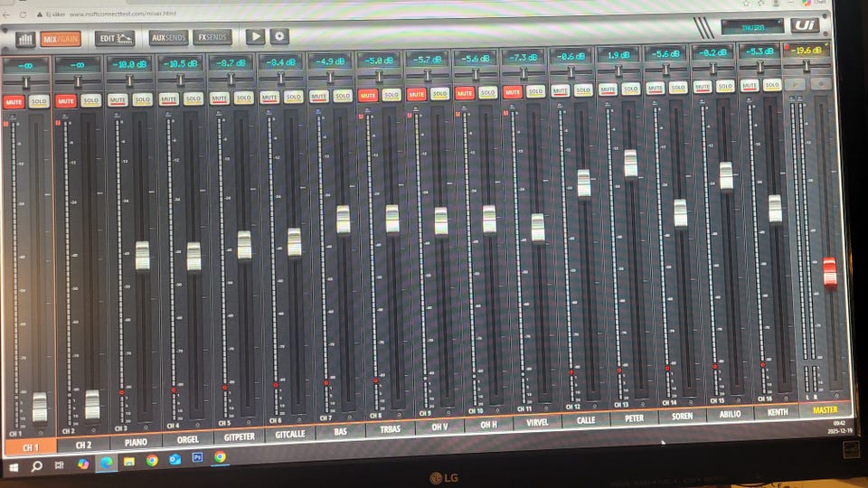Viewport: 868px width, 488px height.
Task: Unmute channel CH 1
Action: point(14,102)
